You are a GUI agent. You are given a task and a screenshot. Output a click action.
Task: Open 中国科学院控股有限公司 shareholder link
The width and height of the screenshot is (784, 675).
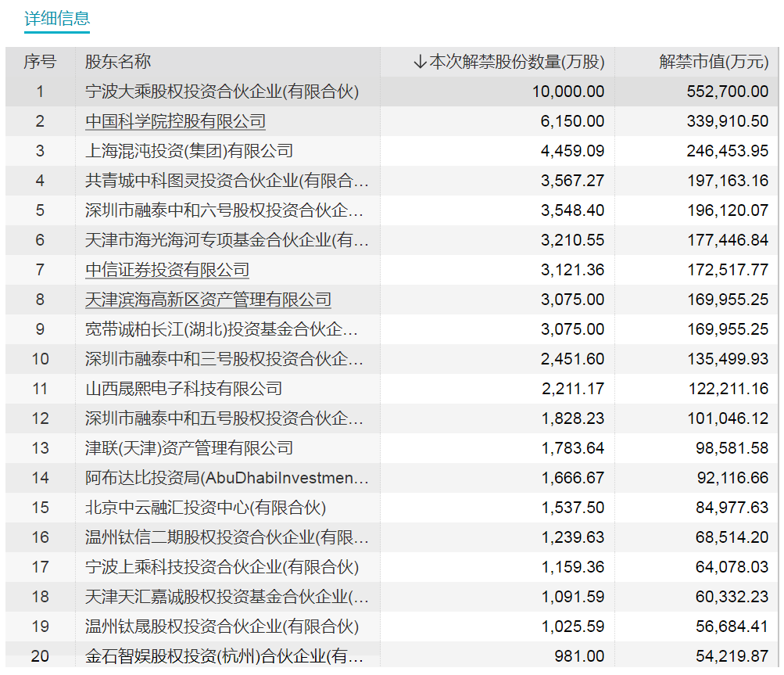176,121
